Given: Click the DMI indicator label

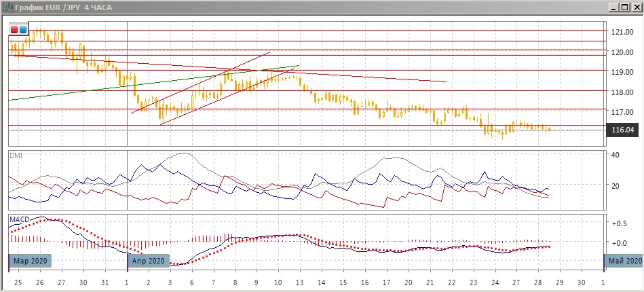Looking at the screenshot, I should coord(16,156).
